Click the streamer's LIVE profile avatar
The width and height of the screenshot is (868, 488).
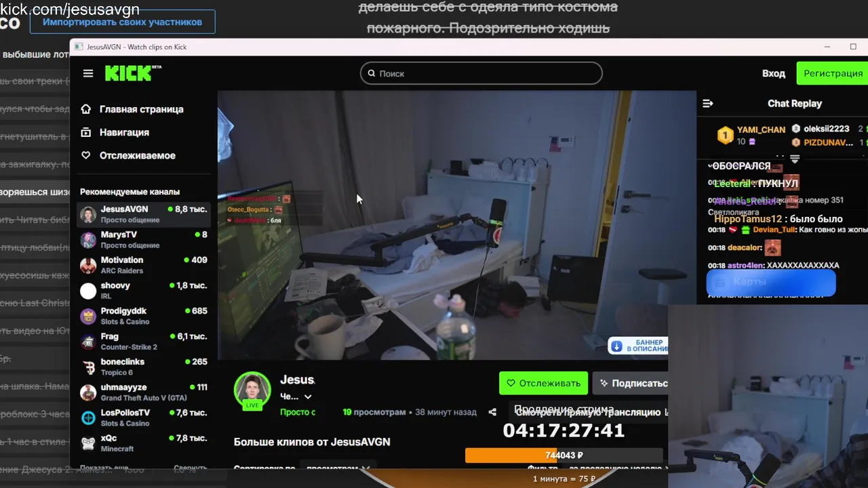point(252,390)
